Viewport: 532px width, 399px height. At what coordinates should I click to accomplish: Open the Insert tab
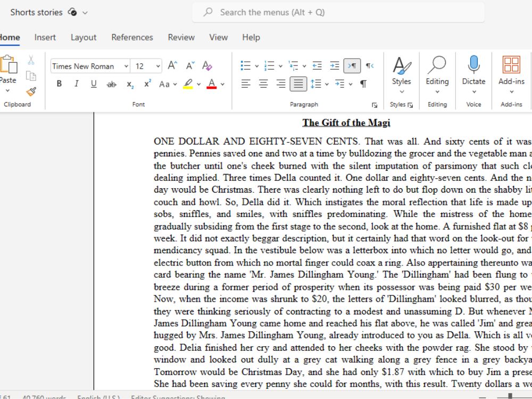pos(45,37)
